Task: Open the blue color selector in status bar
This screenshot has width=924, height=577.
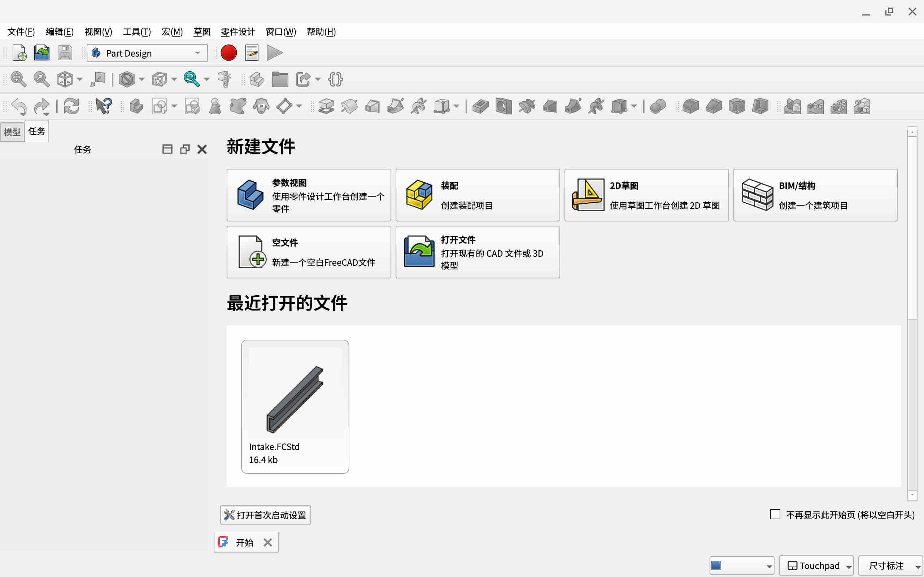Action: [741, 565]
